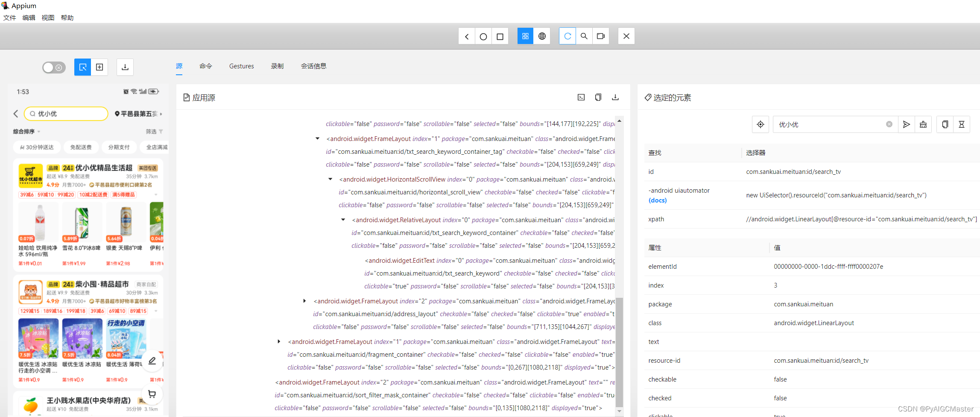Expand the FrameLayout address_layout node
980x417 pixels.
(304, 301)
